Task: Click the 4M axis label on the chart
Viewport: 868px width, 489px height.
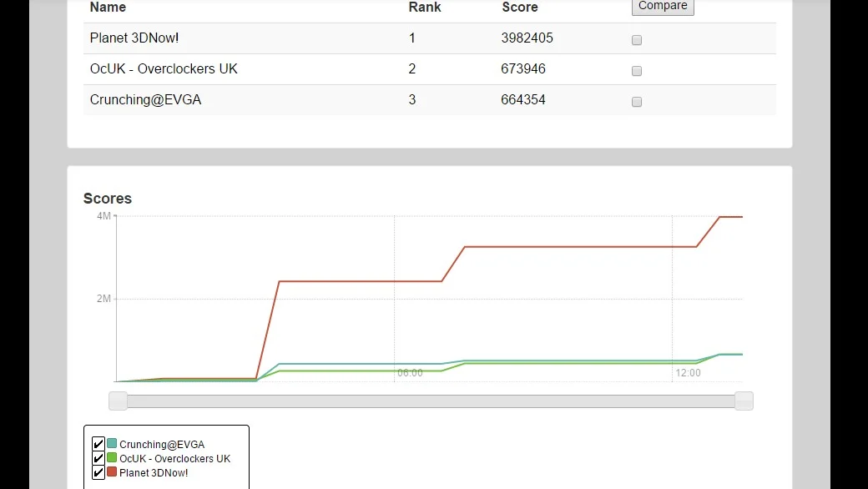Action: tap(103, 216)
